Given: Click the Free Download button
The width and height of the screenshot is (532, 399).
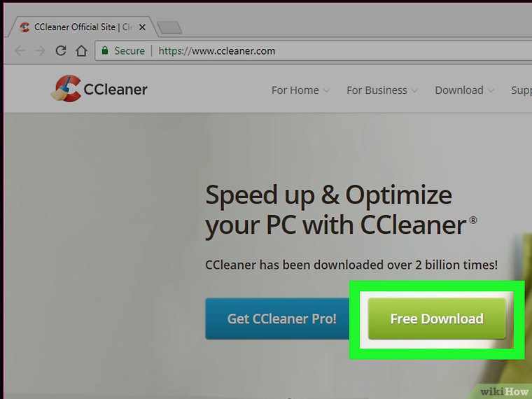Looking at the screenshot, I should 437,318.
